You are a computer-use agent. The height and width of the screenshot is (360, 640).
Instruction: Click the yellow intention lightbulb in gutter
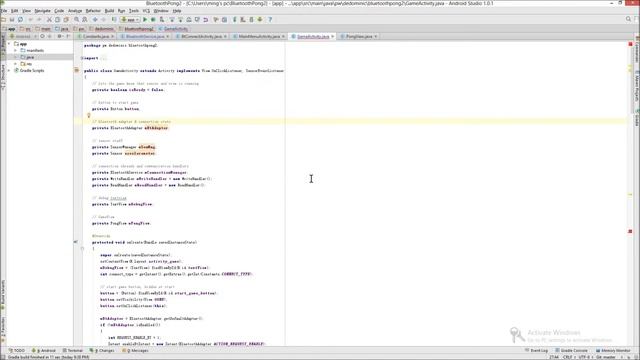click(x=89, y=116)
